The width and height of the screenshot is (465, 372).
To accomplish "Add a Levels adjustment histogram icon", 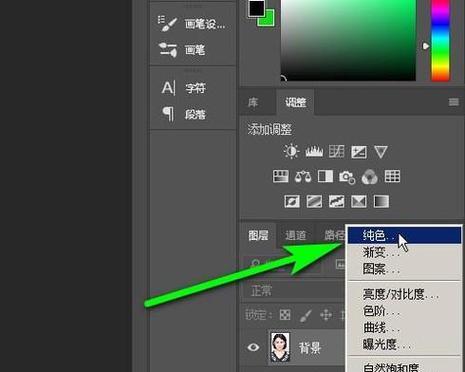I will click(x=314, y=151).
